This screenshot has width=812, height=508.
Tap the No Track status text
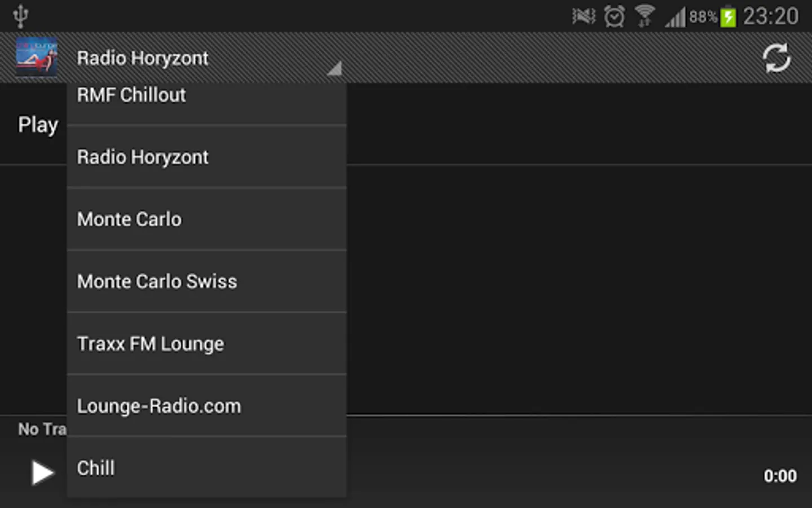point(41,429)
